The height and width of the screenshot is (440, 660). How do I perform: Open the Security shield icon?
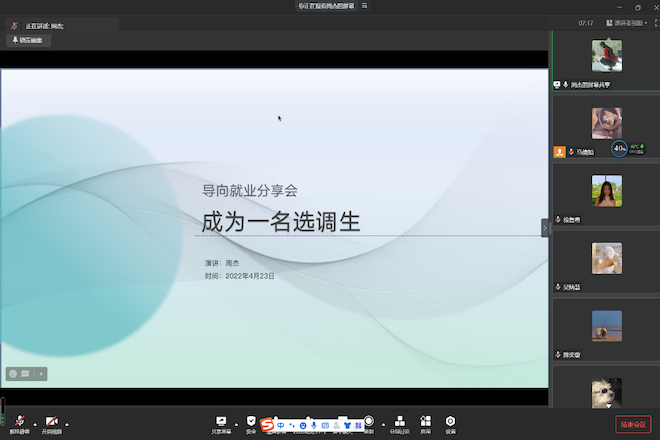pos(251,423)
